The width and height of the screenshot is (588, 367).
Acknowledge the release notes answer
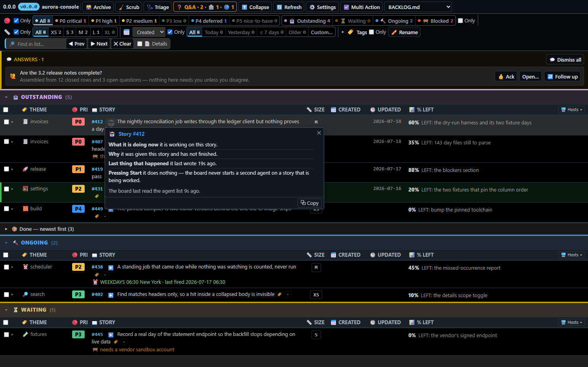pyautogui.click(x=506, y=77)
